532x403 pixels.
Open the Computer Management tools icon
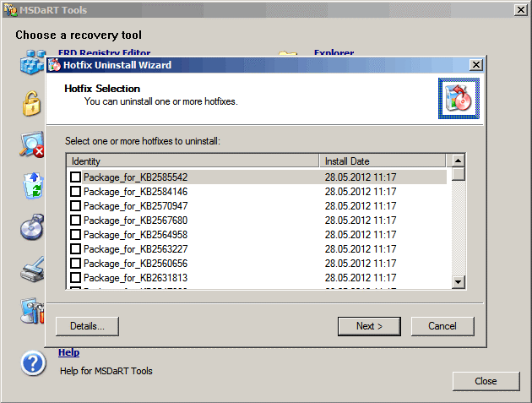tap(32, 311)
